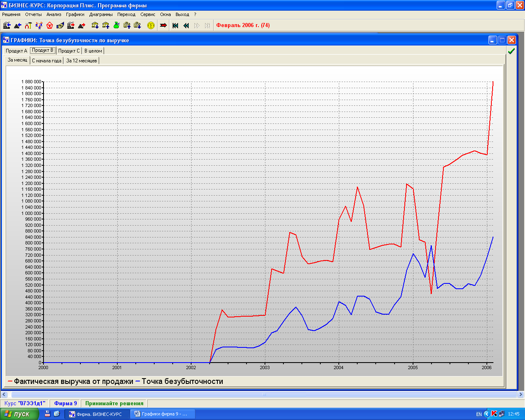Click the bank with up arrow icon
This screenshot has height=420, width=525.
(x=106, y=25)
